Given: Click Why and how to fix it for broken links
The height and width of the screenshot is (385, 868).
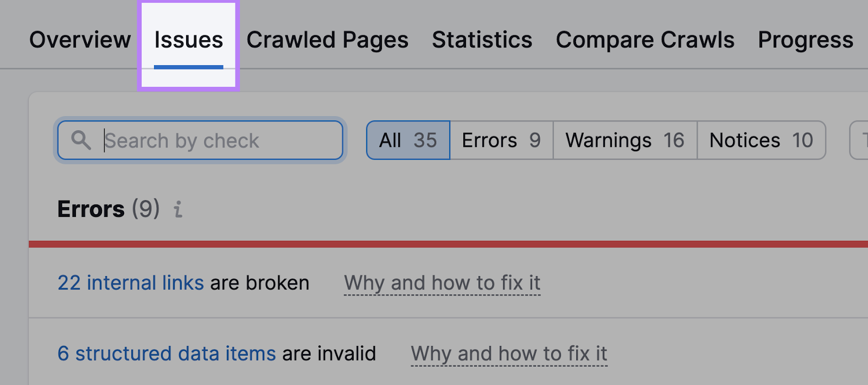Looking at the screenshot, I should (x=442, y=283).
